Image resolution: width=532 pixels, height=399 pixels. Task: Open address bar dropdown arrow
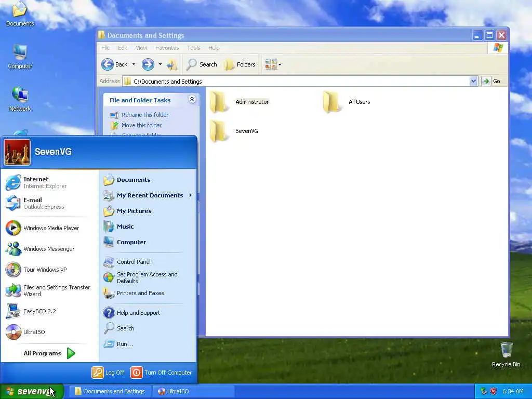[474, 81]
